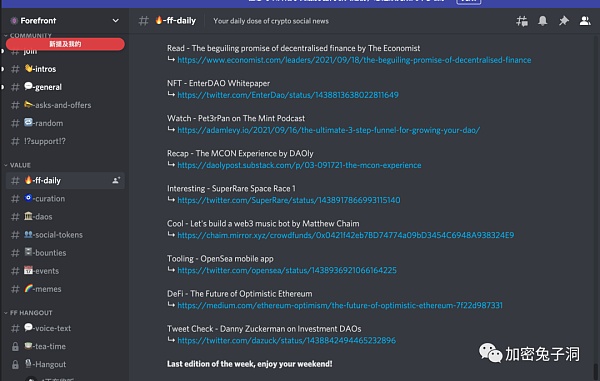Click the red new mentions pill

pyautogui.click(x=65, y=44)
